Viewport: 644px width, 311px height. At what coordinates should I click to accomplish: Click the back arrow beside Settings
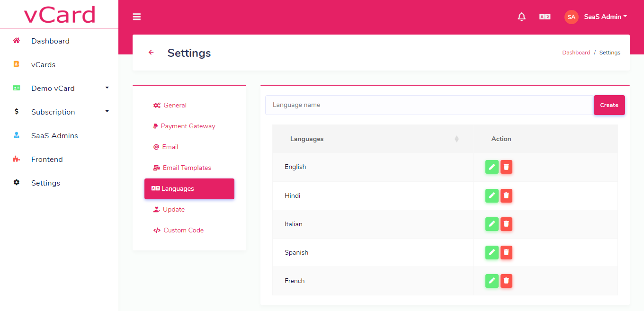(151, 53)
